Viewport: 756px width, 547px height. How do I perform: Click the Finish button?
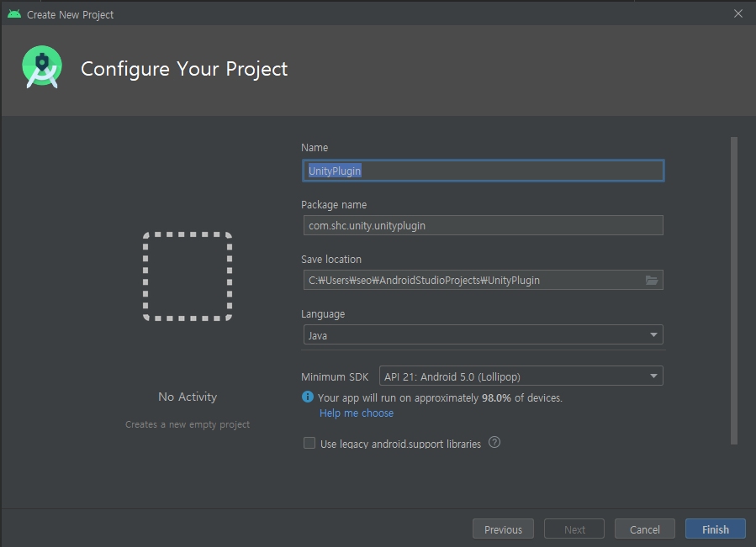click(x=716, y=529)
